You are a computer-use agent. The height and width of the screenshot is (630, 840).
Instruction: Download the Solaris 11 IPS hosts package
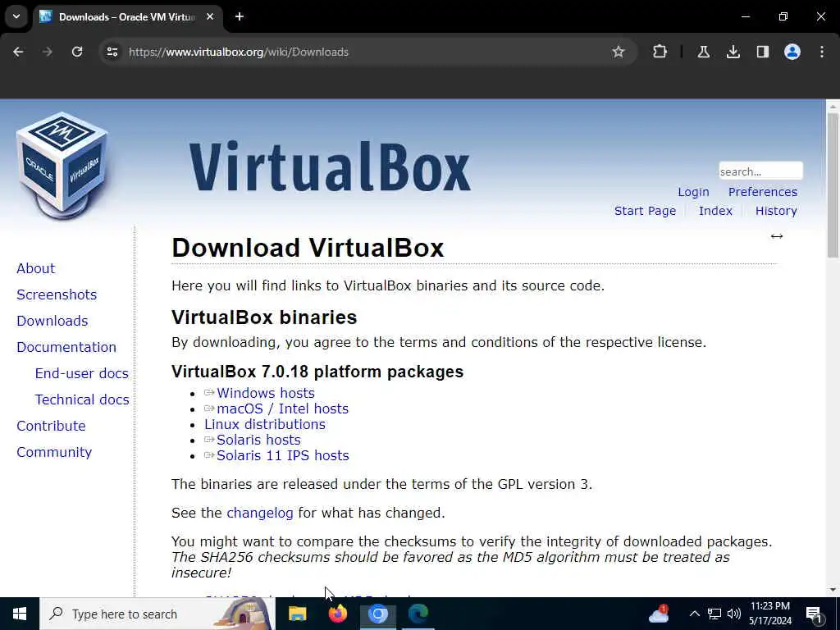point(283,455)
